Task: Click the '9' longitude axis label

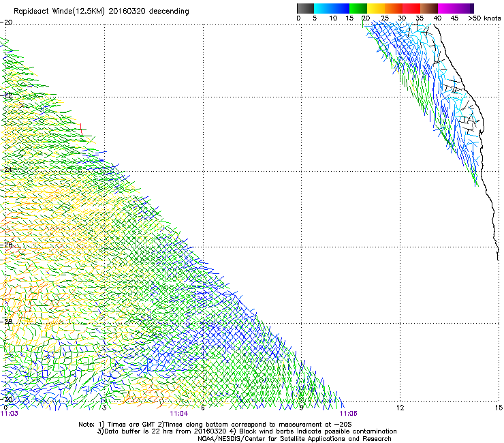Action: (302, 408)
